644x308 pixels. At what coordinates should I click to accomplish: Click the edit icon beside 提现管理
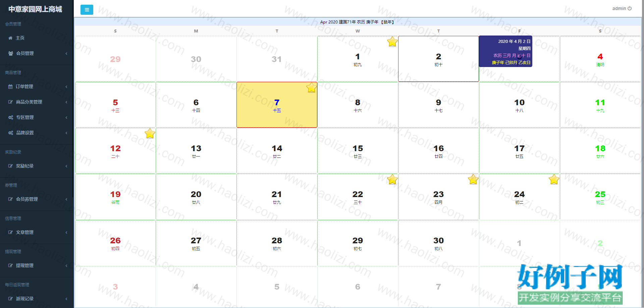[10, 265]
